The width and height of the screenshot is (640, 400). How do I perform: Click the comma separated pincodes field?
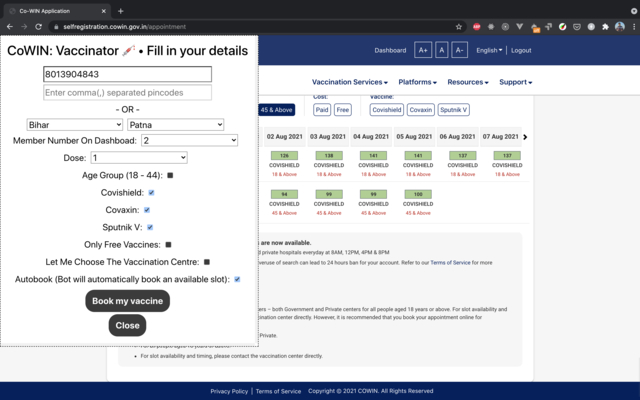[x=127, y=93]
